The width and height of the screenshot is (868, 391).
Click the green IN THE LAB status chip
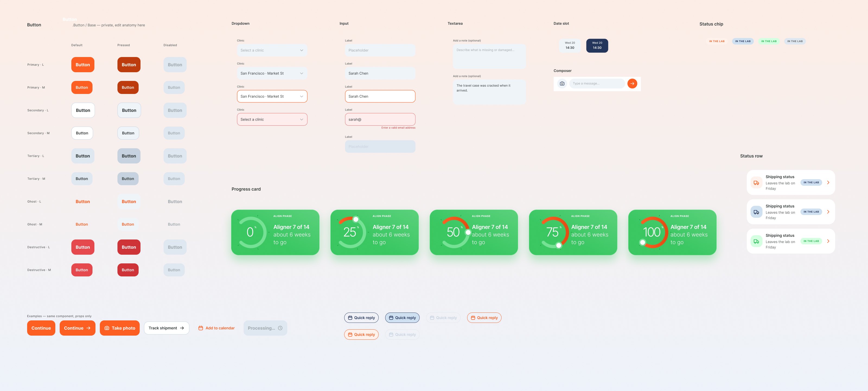click(769, 41)
